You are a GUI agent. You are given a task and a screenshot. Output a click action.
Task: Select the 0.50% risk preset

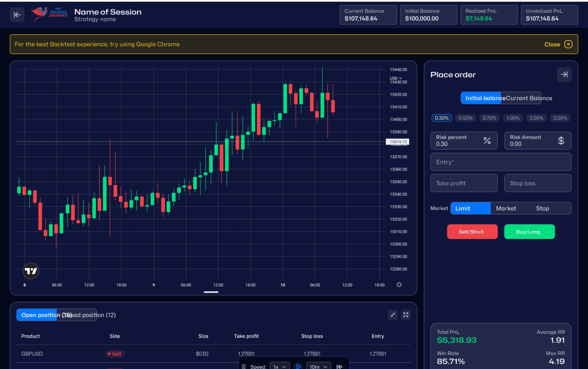click(x=465, y=118)
